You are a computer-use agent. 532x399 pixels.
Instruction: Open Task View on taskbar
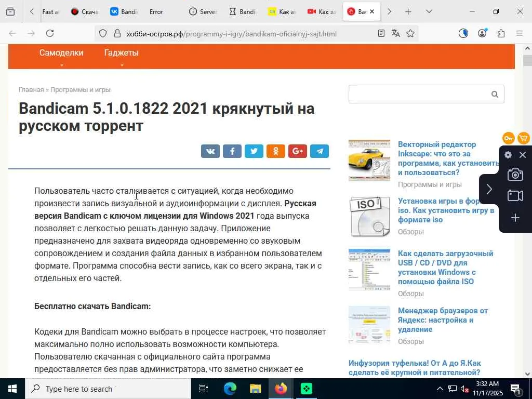pyautogui.click(x=204, y=389)
